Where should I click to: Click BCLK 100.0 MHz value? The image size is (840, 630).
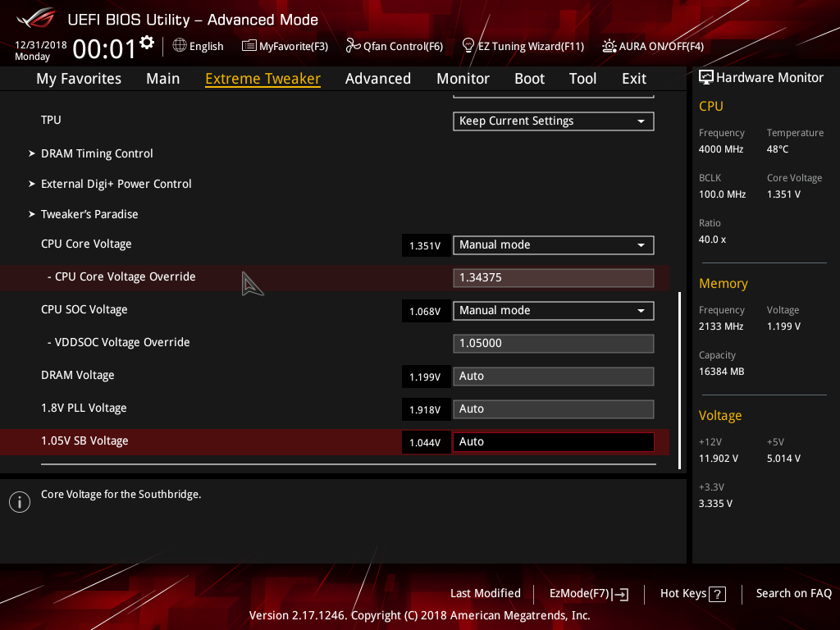click(x=722, y=194)
